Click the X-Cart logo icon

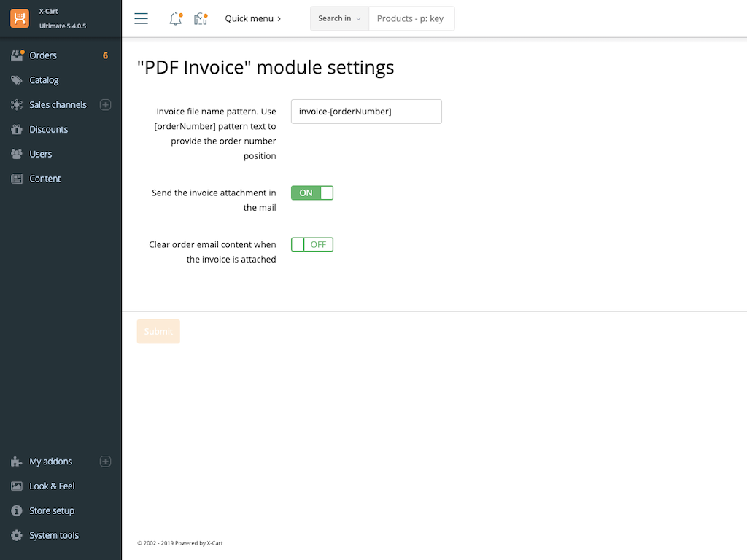click(x=20, y=18)
